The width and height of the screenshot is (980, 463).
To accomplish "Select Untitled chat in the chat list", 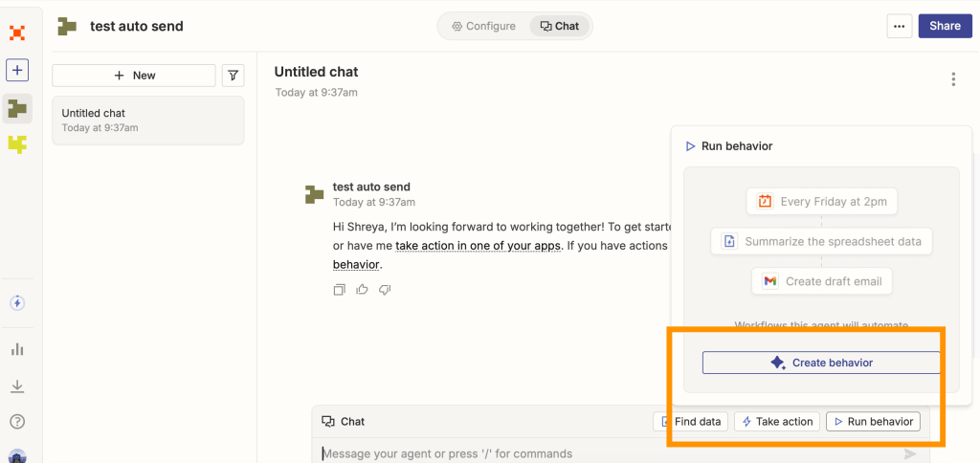I will click(x=148, y=120).
